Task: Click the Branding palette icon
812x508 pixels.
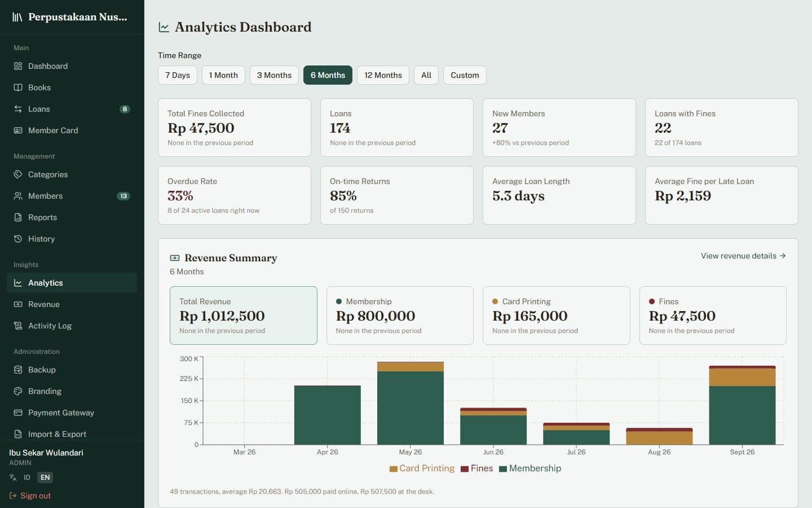Action: [x=18, y=391]
